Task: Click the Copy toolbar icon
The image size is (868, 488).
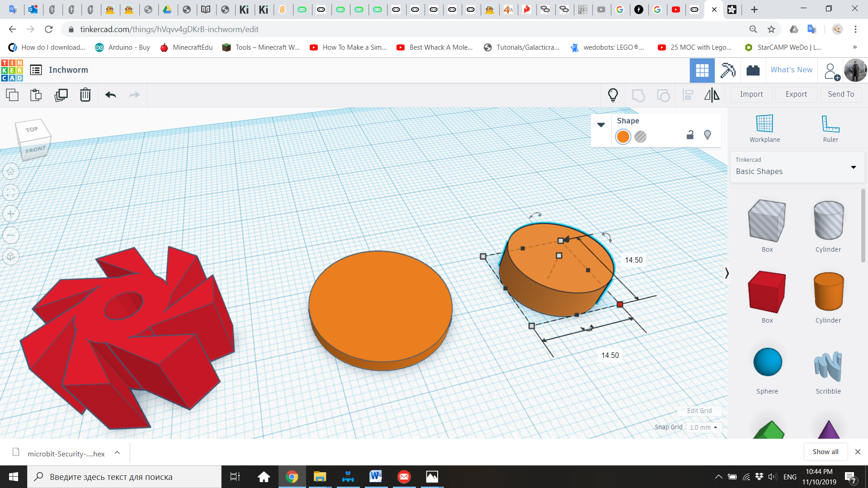Action: point(12,95)
